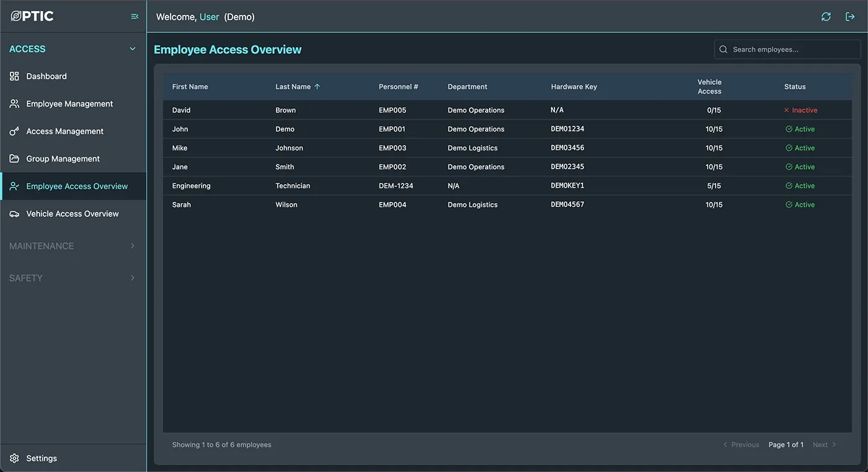Sort by the Hardware Key column header

[574, 87]
